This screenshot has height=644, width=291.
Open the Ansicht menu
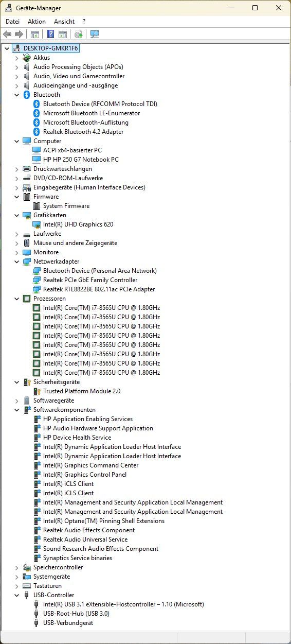click(64, 22)
